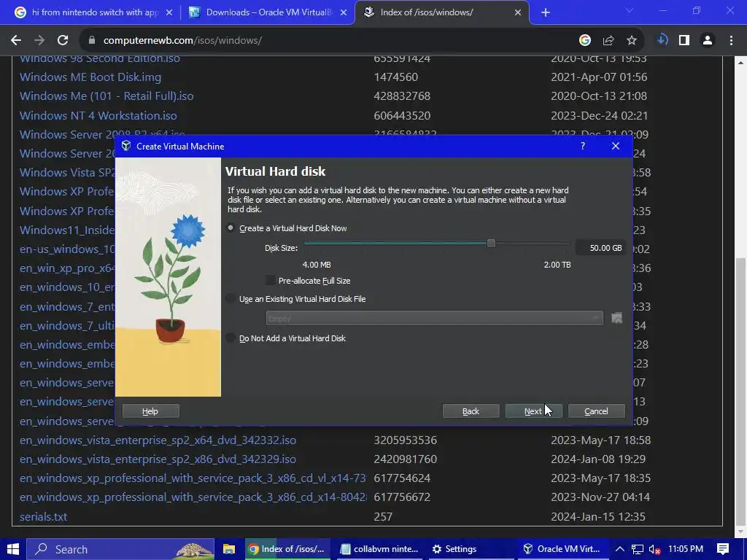747x560 pixels.
Task: Open collabvm notepad taskbar item
Action: [379, 549]
